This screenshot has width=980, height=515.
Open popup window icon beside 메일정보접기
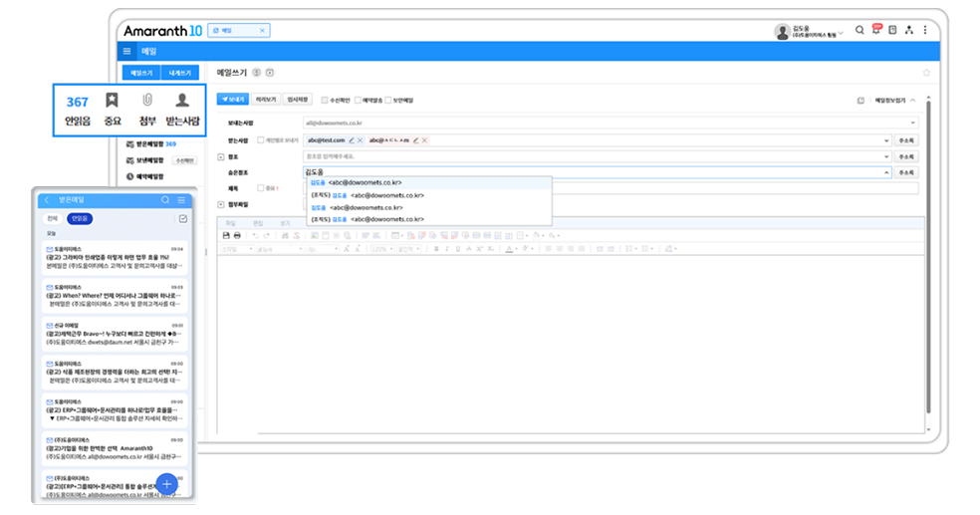pyautogui.click(x=860, y=100)
